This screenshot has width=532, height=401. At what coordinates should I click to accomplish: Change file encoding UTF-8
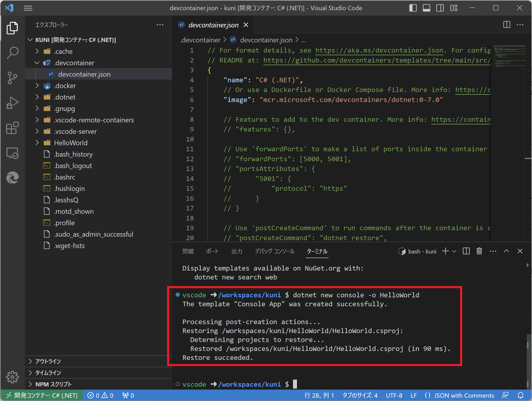pyautogui.click(x=394, y=395)
